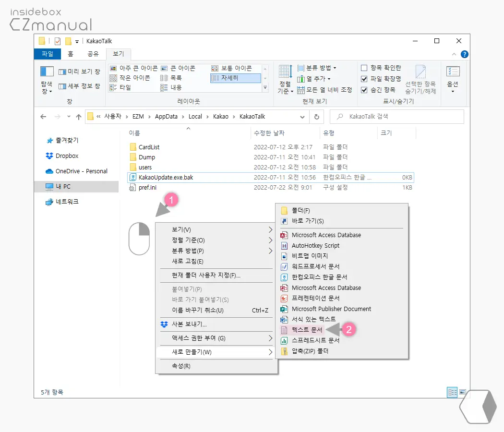This screenshot has width=504, height=432.
Task: Switch to the View (보기) tab
Action: click(118, 54)
